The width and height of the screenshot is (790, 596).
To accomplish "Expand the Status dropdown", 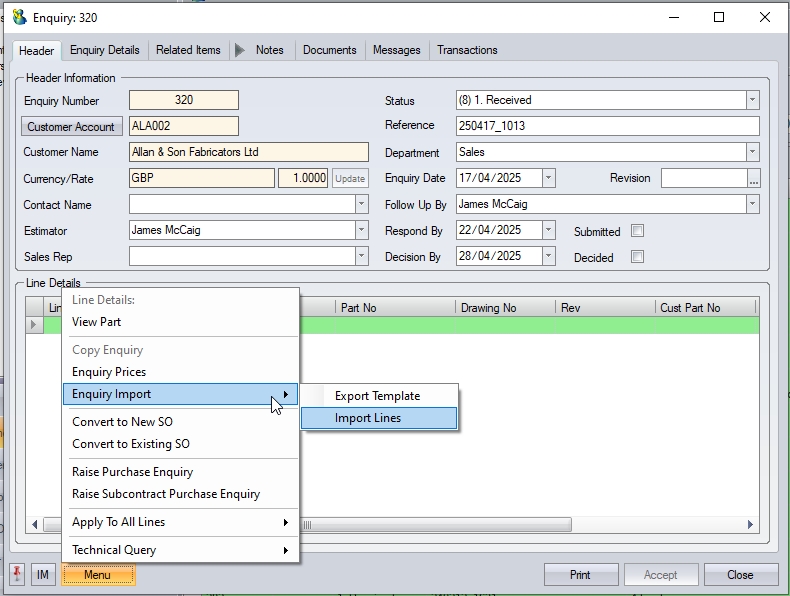I will click(752, 100).
